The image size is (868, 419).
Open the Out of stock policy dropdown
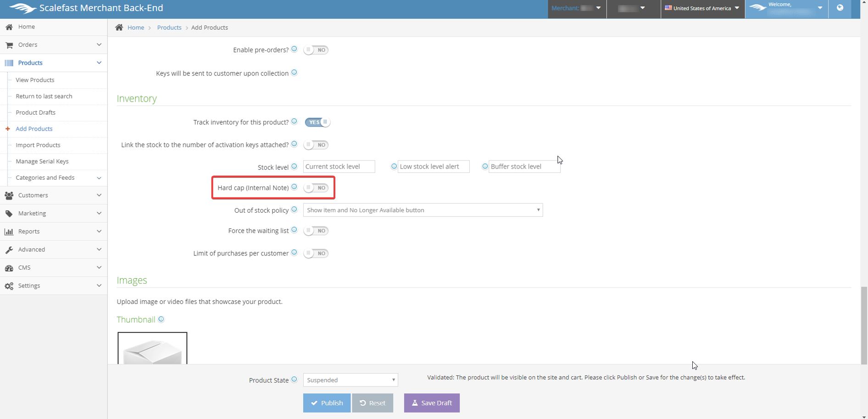pyautogui.click(x=423, y=210)
